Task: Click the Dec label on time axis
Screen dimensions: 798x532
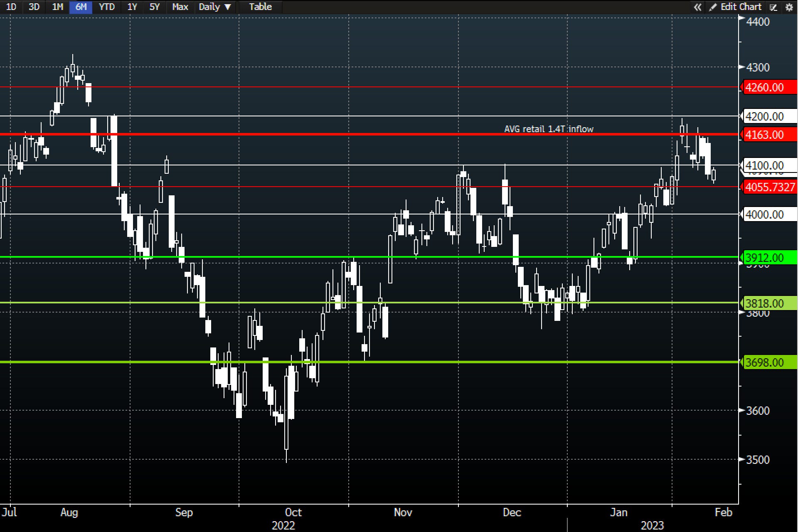Action: coord(512,512)
